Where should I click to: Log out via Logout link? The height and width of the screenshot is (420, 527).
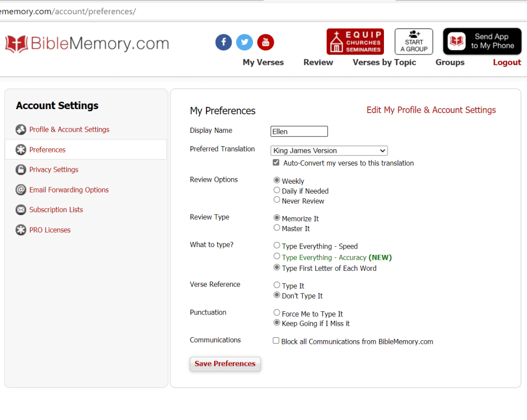click(x=507, y=62)
